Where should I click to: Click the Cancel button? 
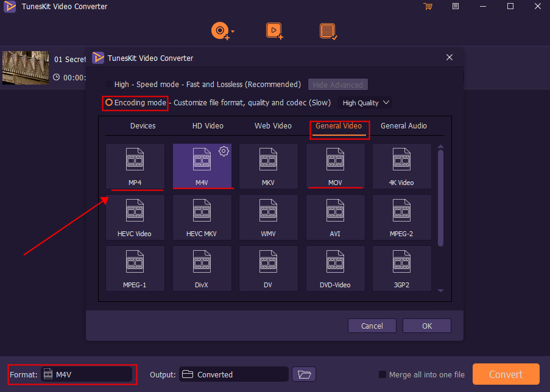372,326
